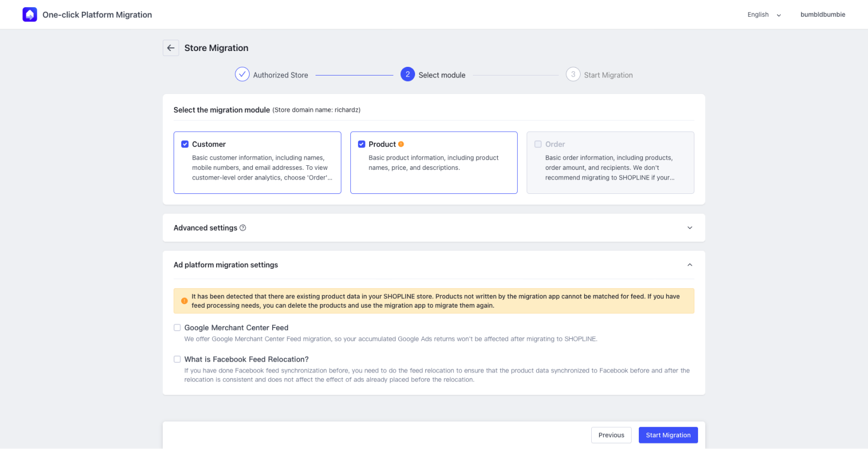Expand the Advanced settings section
The image size is (868, 449).
pos(689,228)
